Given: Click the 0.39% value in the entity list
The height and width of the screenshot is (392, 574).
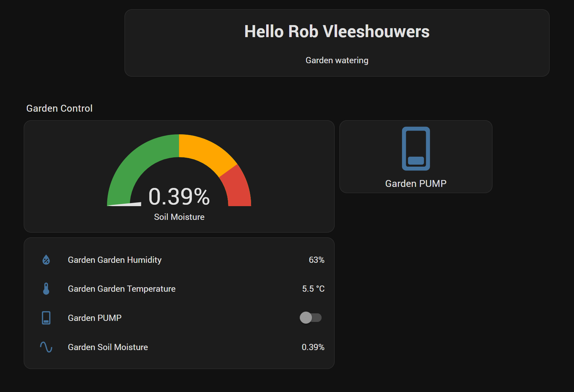Looking at the screenshot, I should 313,347.
